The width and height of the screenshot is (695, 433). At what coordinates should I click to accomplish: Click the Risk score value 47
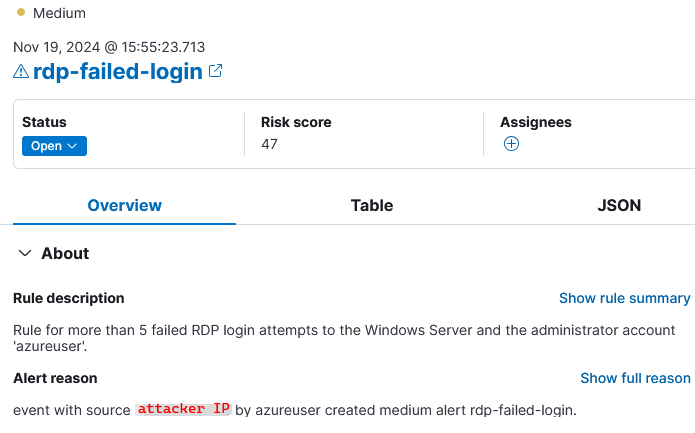point(269,144)
